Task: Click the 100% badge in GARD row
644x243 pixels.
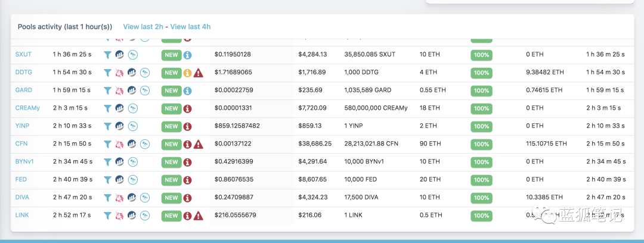Action: pos(481,91)
